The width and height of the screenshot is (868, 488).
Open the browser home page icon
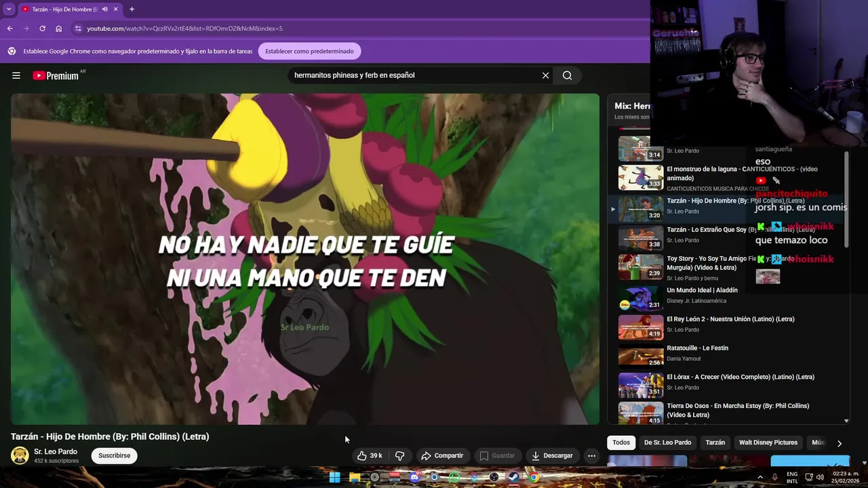point(58,28)
